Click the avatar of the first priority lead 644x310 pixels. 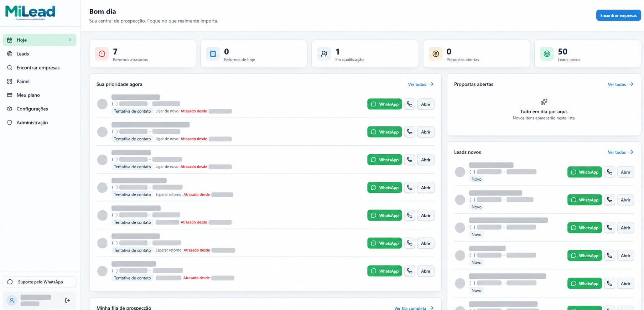coord(102,104)
